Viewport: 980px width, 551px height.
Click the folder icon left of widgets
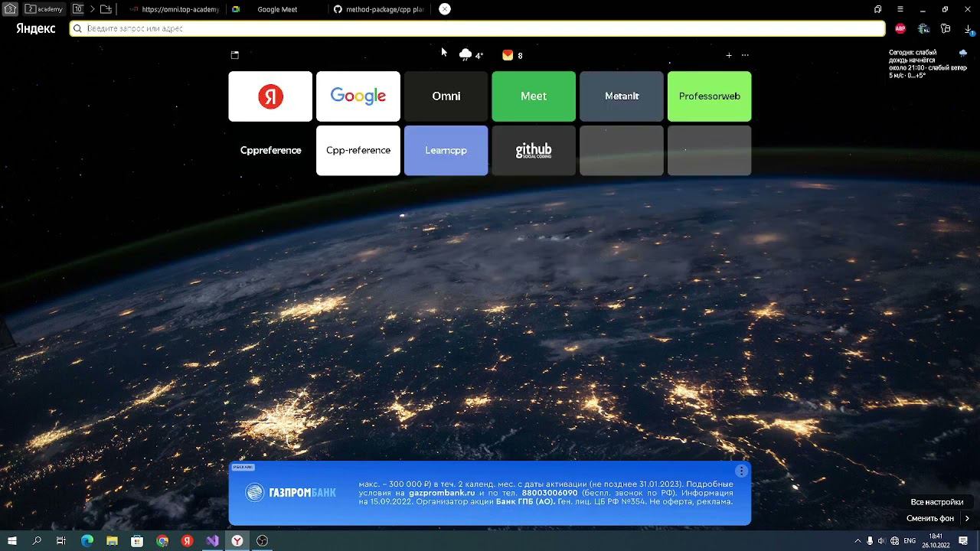coord(235,55)
